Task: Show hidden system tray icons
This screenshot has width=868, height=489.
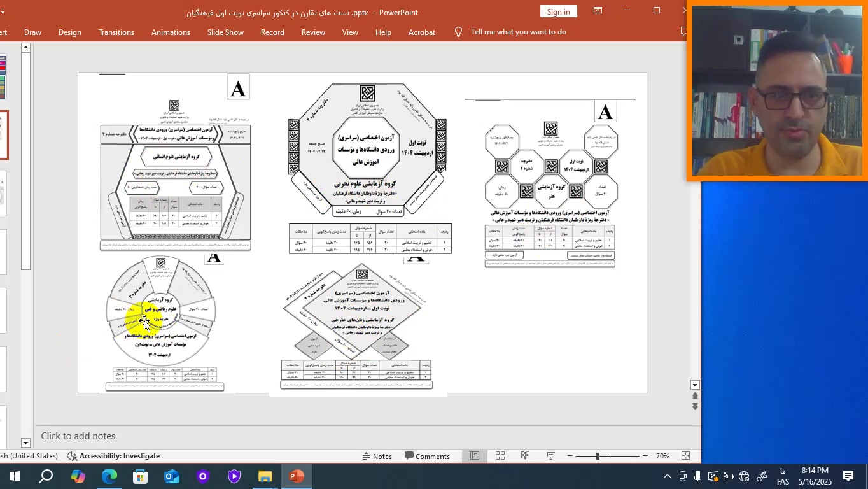Action: point(667,476)
